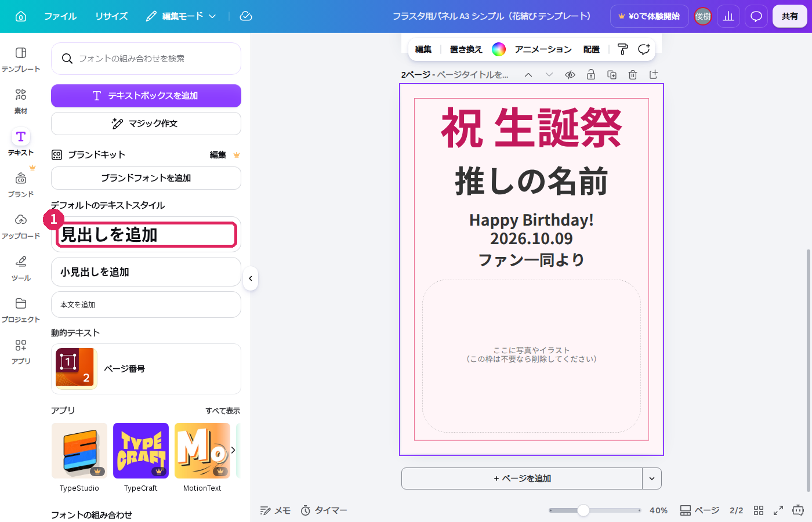Toggle the grid view icon

(759, 510)
